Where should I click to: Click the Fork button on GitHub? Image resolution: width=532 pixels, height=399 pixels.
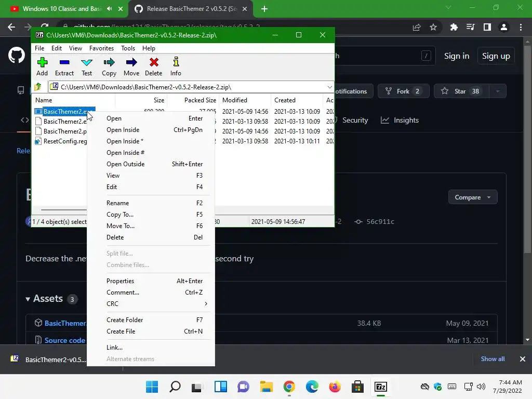click(403, 91)
